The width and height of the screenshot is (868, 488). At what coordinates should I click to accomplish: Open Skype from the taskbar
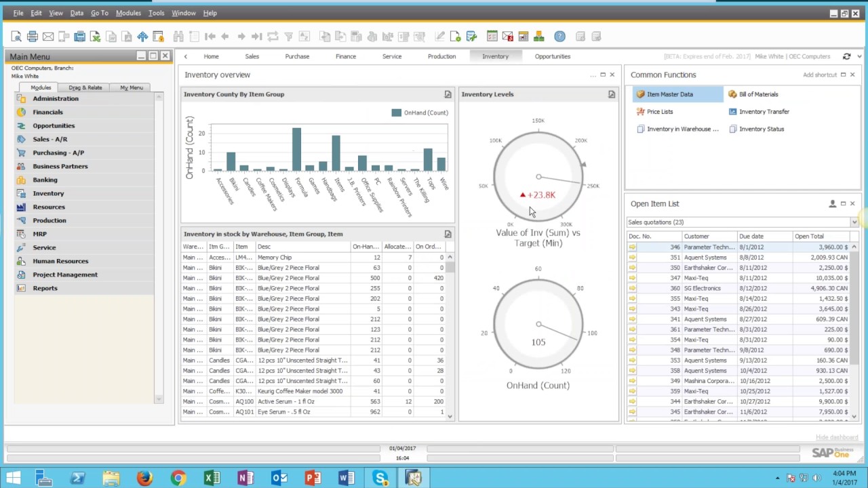[380, 479]
